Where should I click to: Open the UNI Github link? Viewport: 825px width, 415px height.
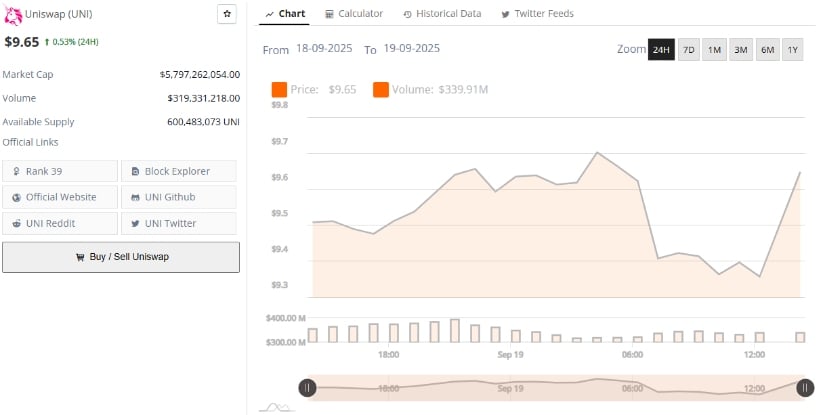[x=179, y=197]
